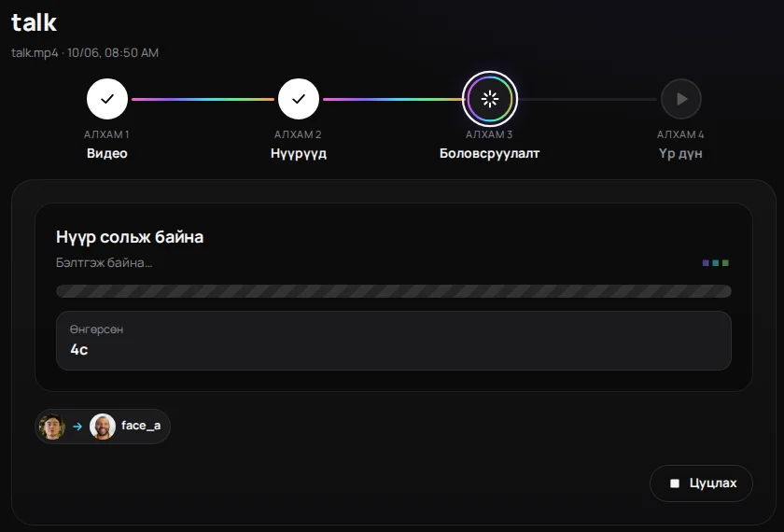Go to the Боловсруулалт step label
784x532 pixels.
tap(489, 153)
